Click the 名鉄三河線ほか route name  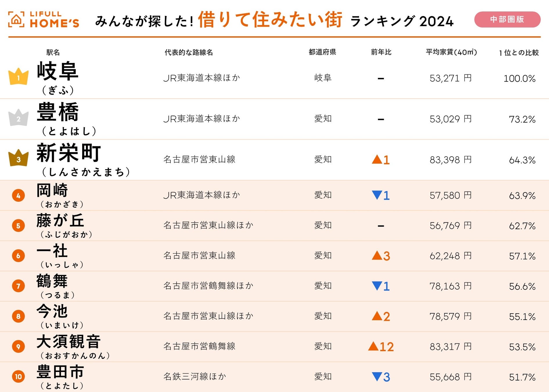(x=195, y=377)
